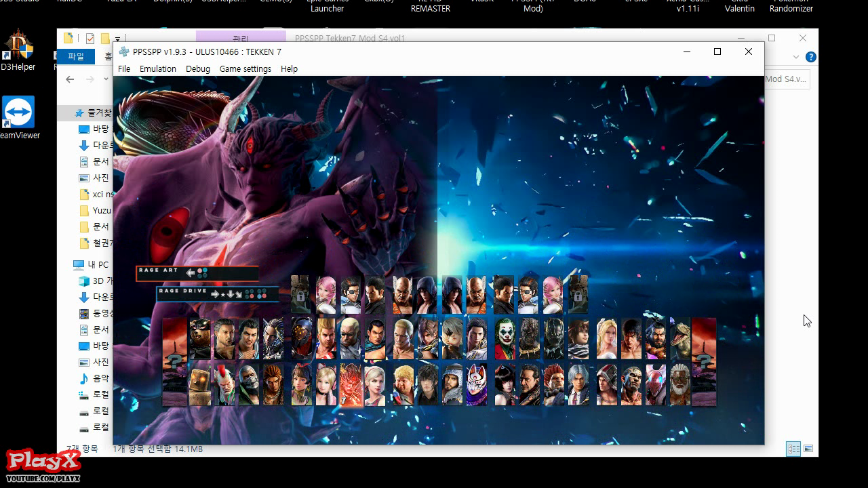
Task: Choose red-mohawk character portrait
Action: click(x=224, y=384)
